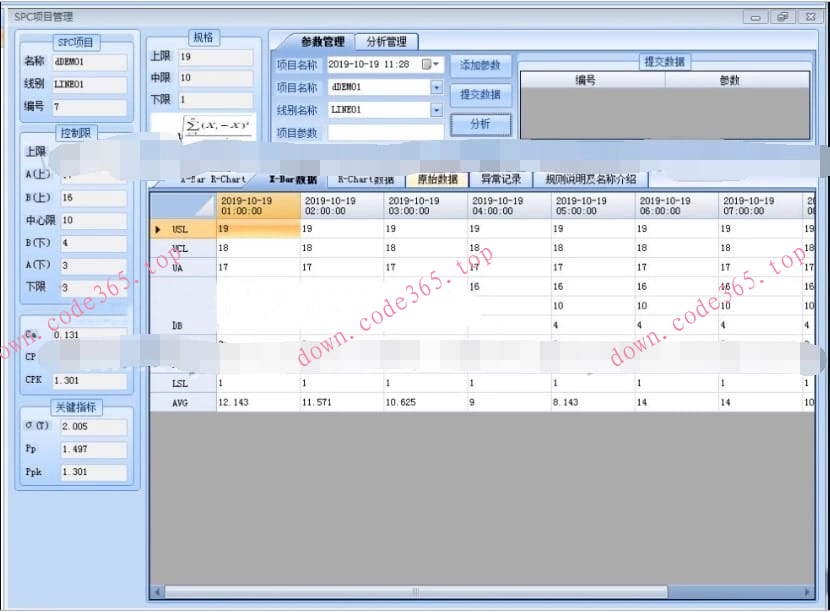Viewport: 830px width, 612px height.
Task: Open the 原始数据 tab
Action: 437,179
